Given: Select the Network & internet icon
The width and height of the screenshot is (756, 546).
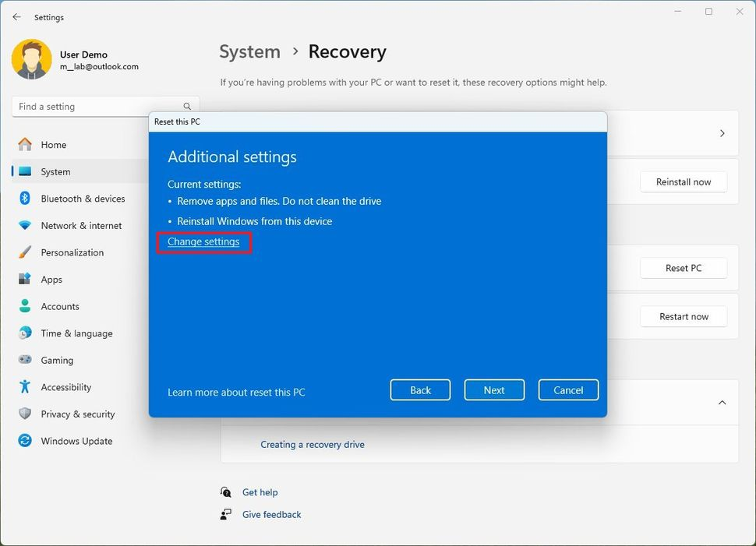Looking at the screenshot, I should pos(25,226).
